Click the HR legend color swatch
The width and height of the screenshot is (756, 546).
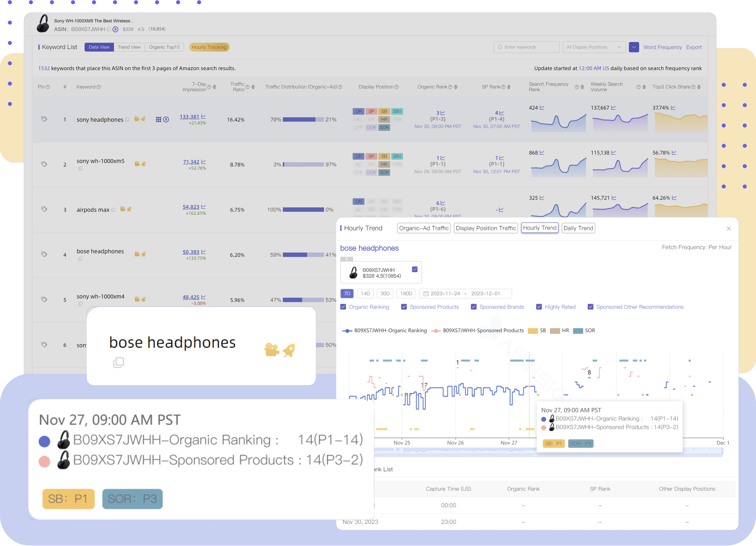[555, 331]
